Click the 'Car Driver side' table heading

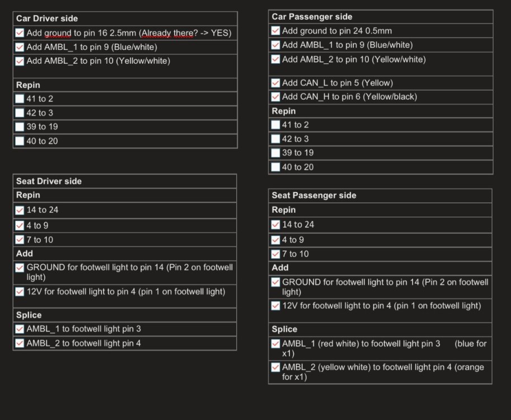point(47,18)
